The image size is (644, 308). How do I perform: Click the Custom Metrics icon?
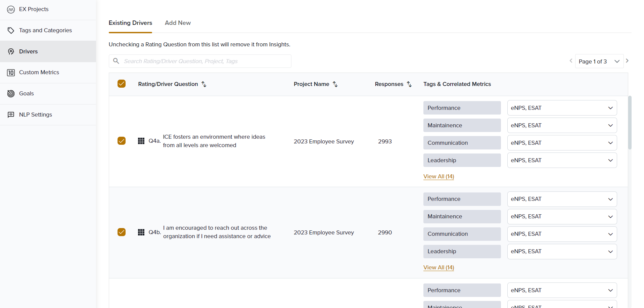[x=11, y=73]
